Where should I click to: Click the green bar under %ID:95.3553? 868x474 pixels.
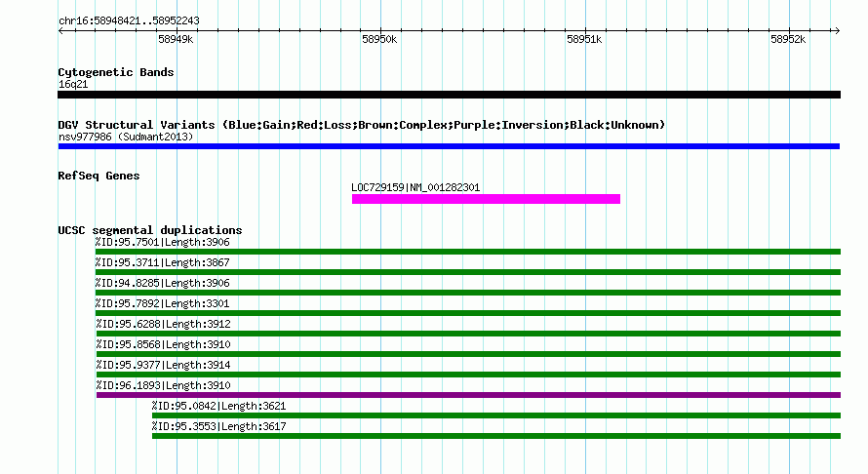[496, 436]
